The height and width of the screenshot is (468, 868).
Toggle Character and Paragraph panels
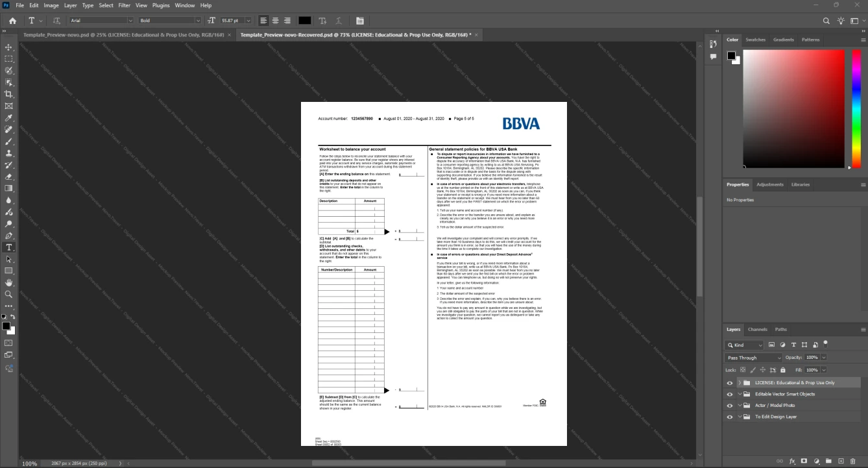(x=360, y=21)
